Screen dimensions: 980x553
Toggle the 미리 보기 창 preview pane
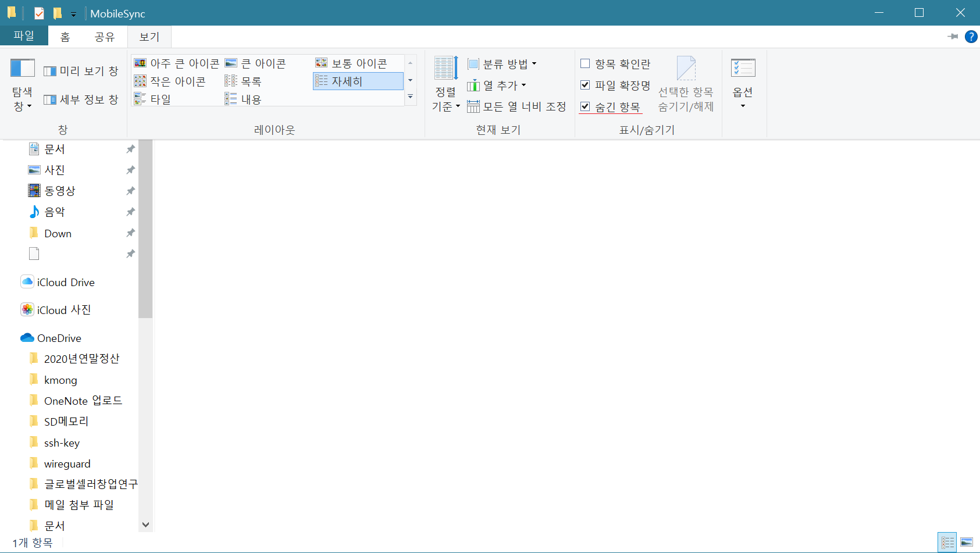pyautogui.click(x=81, y=71)
